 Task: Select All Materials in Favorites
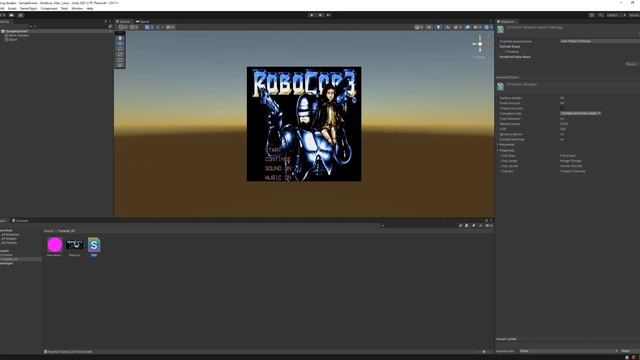point(10,235)
